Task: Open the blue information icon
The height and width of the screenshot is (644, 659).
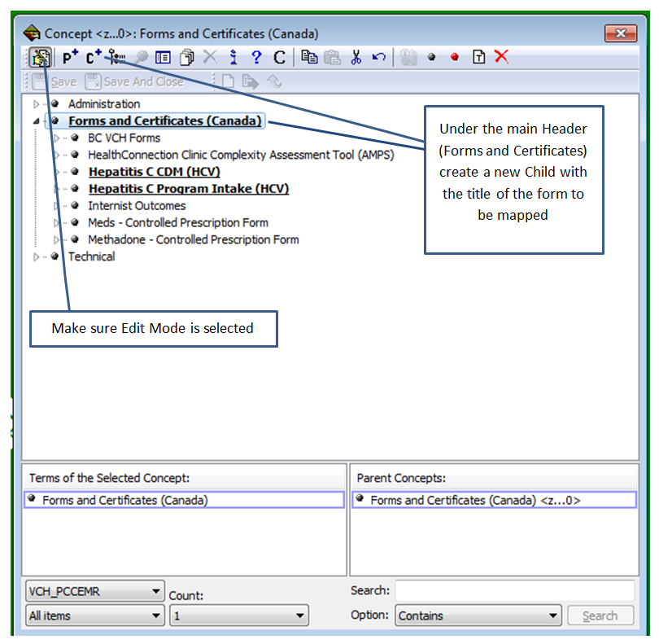Action: [233, 57]
